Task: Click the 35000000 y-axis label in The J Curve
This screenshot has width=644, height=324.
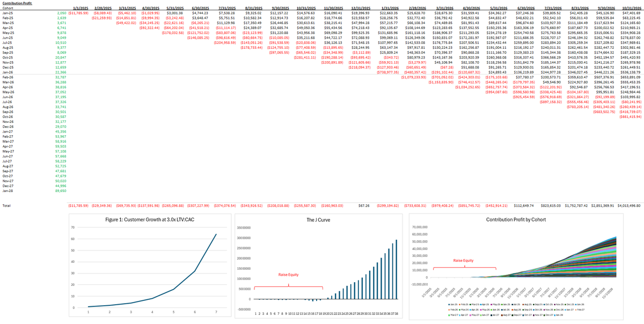Action: click(243, 227)
